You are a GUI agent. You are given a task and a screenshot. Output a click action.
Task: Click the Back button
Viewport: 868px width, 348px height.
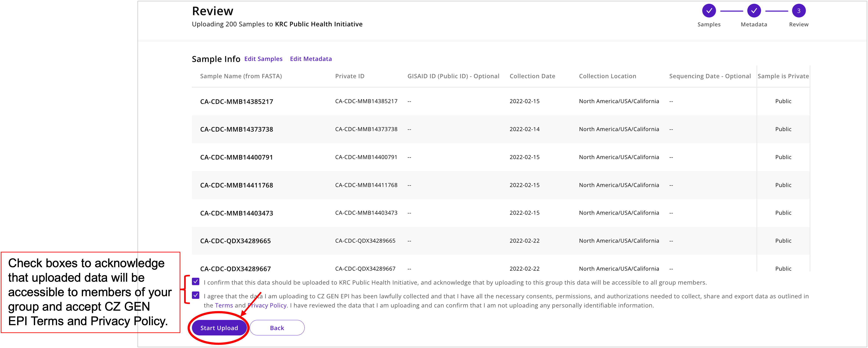click(x=277, y=328)
